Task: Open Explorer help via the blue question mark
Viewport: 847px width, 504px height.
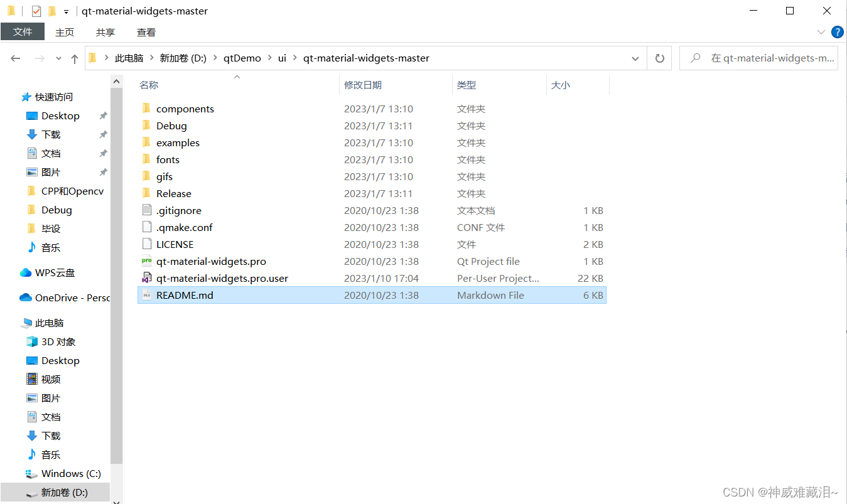Action: 838,32
